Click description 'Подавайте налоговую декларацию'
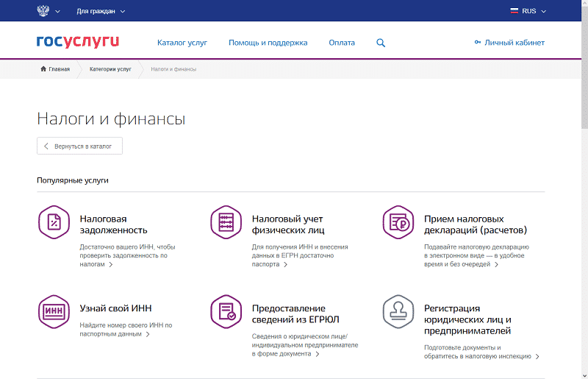The height and width of the screenshot is (379, 588). pyautogui.click(x=476, y=247)
